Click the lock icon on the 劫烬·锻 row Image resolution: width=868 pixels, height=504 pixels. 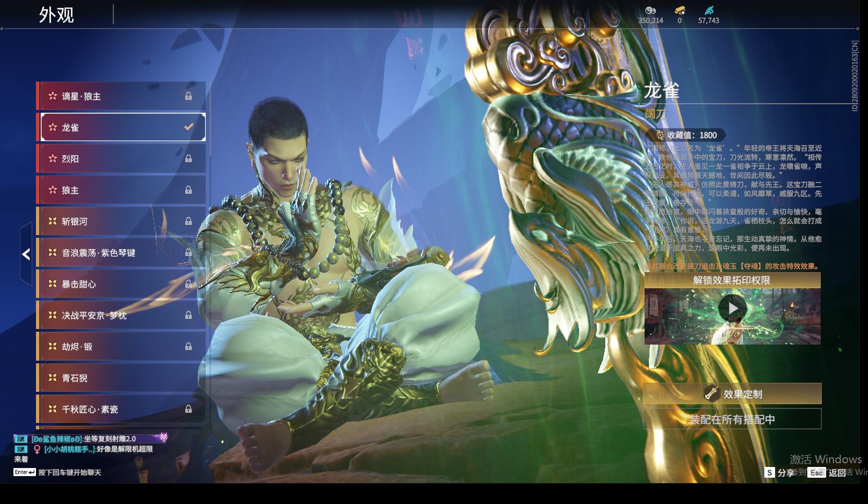[x=189, y=346]
